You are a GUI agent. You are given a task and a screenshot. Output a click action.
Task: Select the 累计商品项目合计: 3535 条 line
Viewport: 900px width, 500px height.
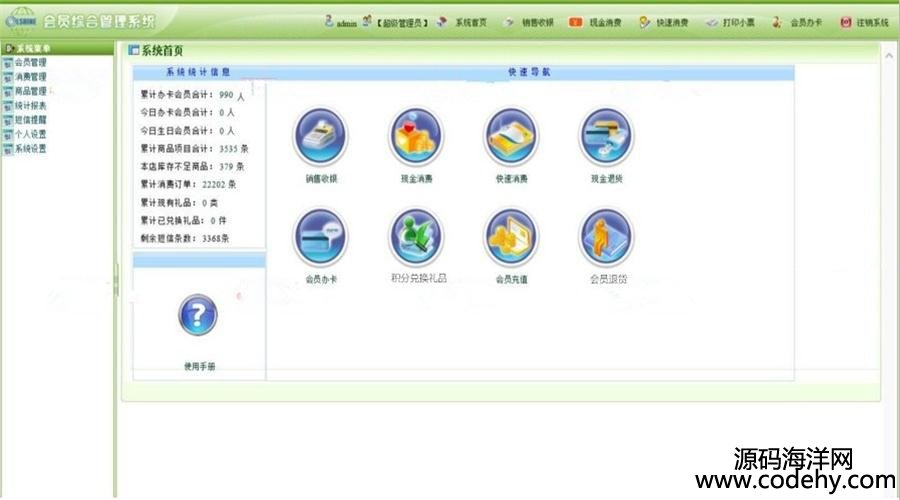(x=195, y=149)
